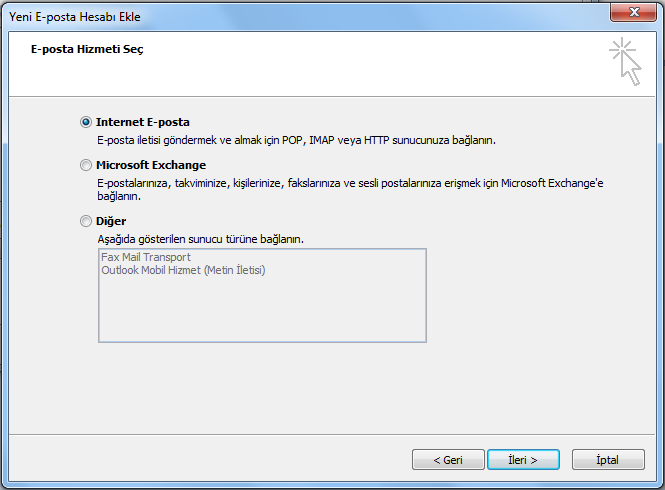Click the Yeni E-posta Hesabı Ekle title bar
The image size is (665, 490).
coord(297,16)
